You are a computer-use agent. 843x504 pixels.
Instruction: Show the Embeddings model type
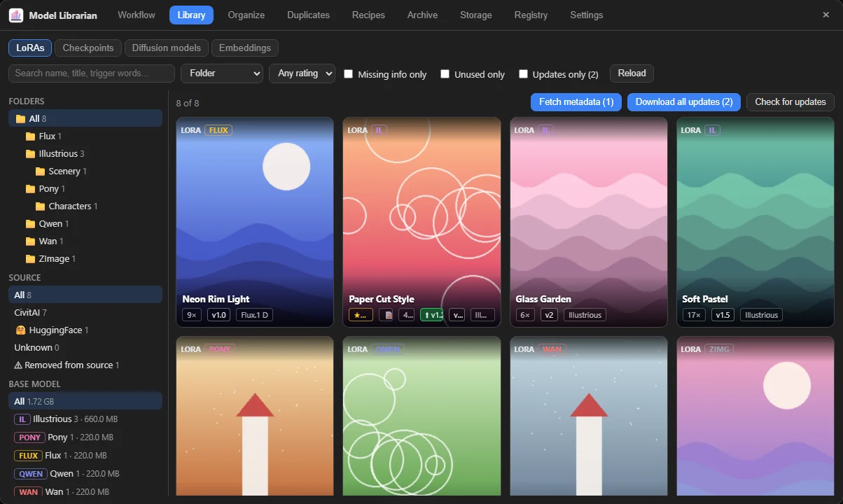point(245,48)
